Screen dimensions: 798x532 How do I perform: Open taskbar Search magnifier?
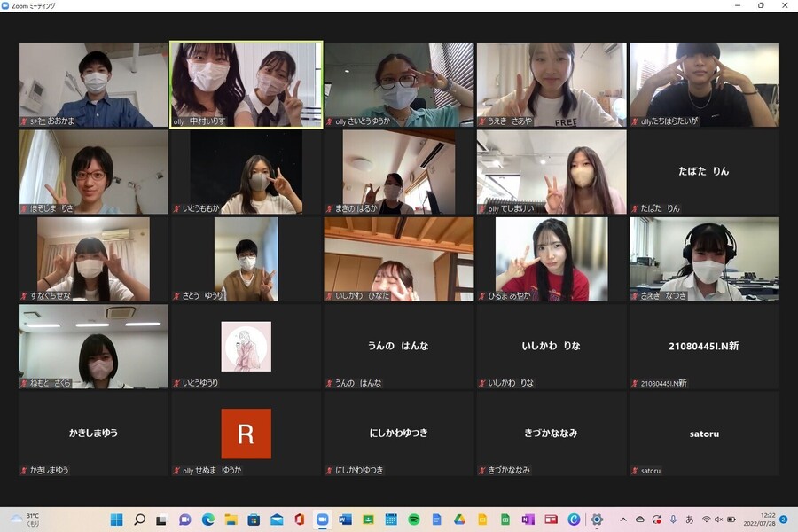click(139, 520)
